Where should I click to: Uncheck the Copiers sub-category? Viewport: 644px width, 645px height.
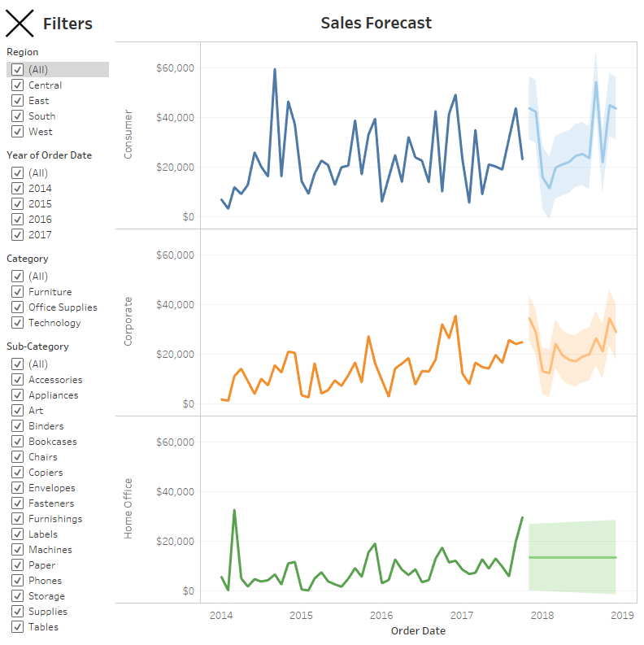(17, 473)
